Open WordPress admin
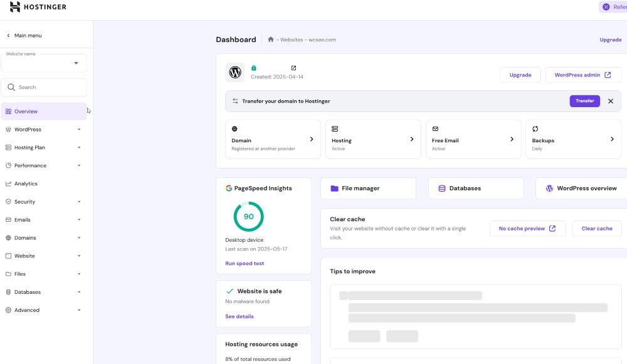This screenshot has height=364, width=627. click(583, 75)
